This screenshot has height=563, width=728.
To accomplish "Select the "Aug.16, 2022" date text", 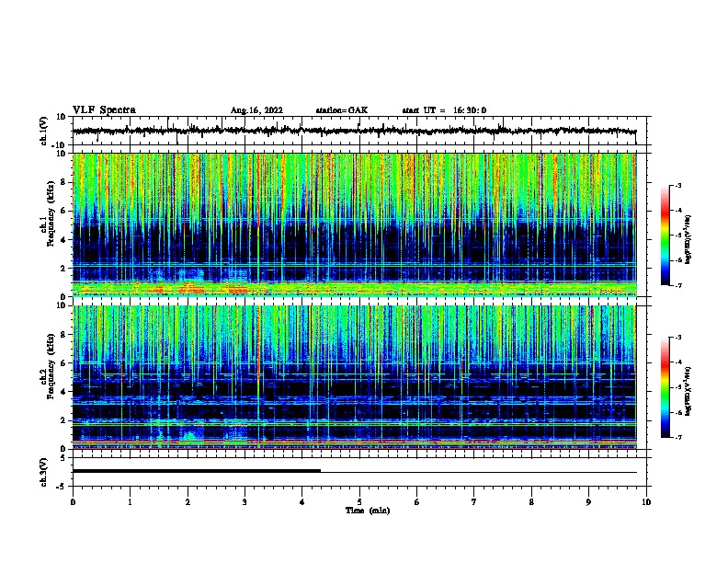I will [x=256, y=110].
